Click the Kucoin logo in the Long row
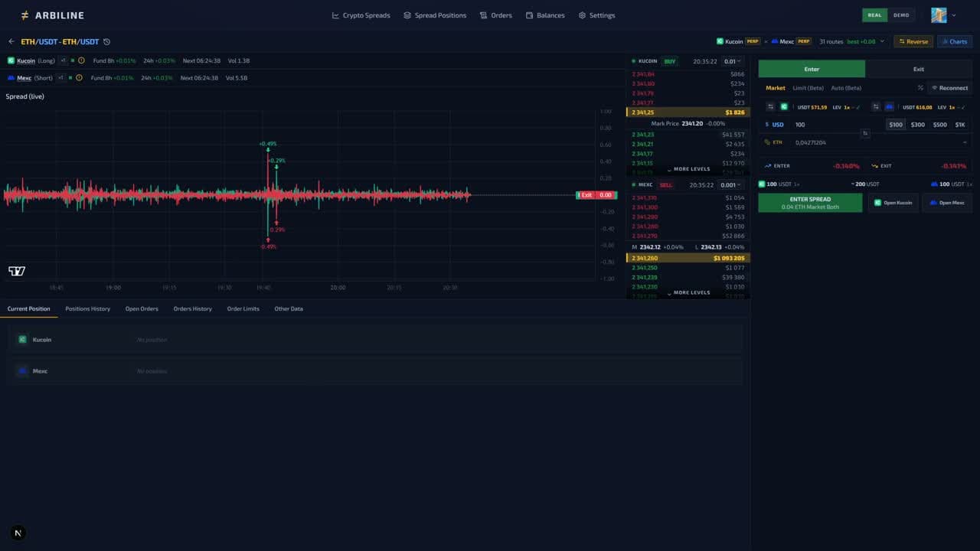 click(x=11, y=60)
